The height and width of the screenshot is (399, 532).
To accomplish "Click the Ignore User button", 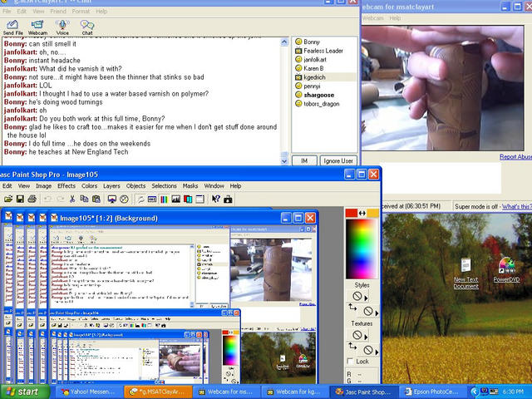I will pos(338,160).
